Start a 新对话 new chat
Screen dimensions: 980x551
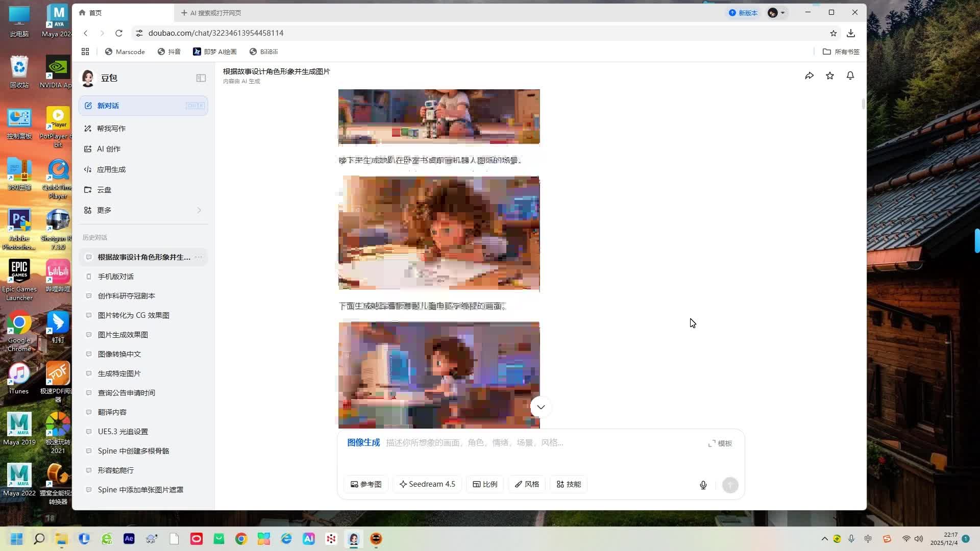coord(143,106)
